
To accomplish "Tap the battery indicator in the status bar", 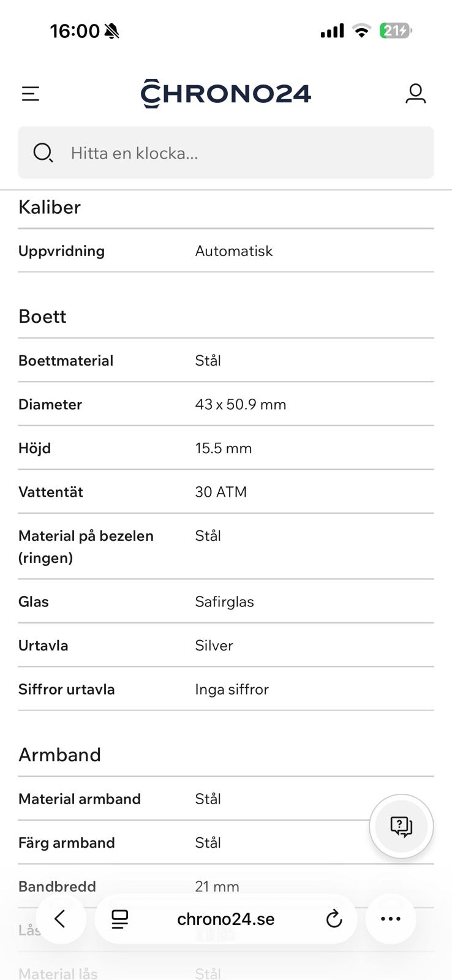I will click(x=396, y=31).
